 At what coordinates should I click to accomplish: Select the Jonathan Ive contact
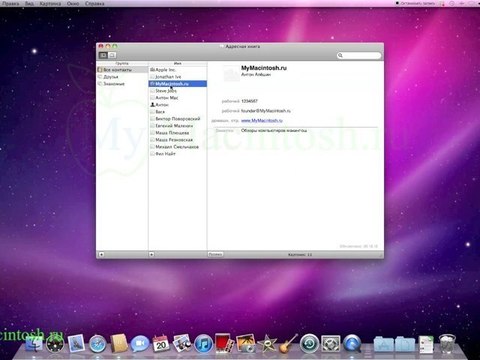coord(178,77)
